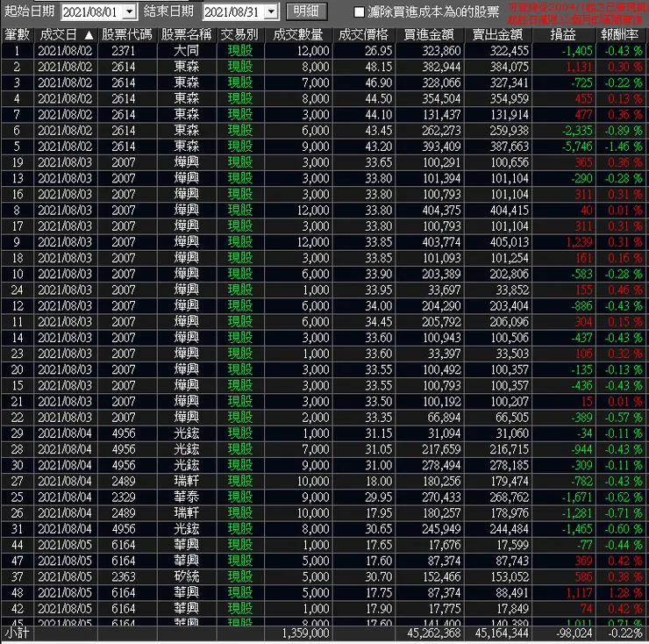
Task: Sort by the 賣出金額 column header
Action: (x=498, y=35)
